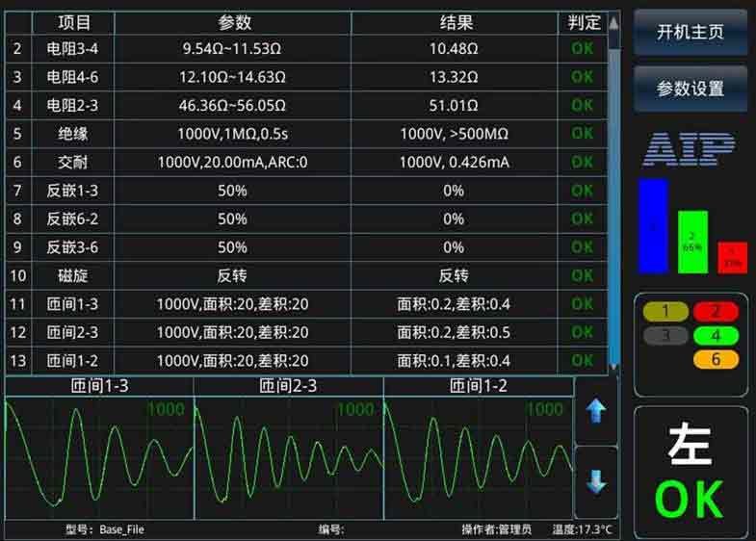
Task: Select the gray terminal 3 indicator
Action: click(x=665, y=335)
